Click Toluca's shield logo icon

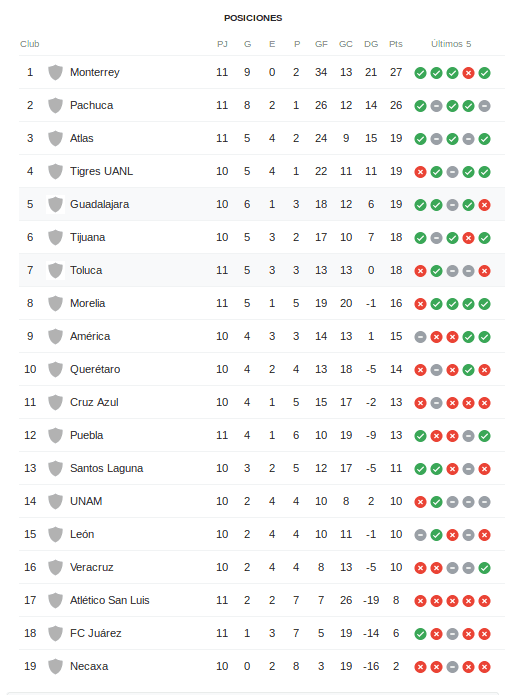tap(55, 270)
